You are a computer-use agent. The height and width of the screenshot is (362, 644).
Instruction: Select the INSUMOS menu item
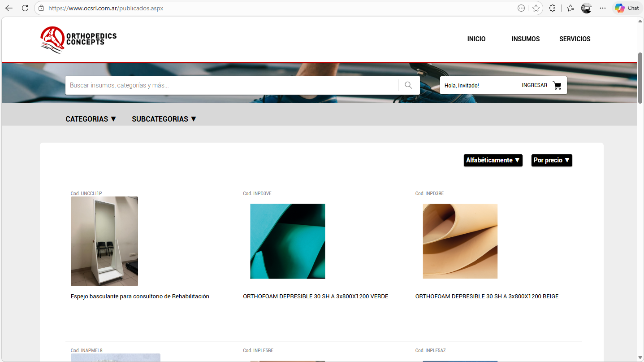click(x=525, y=39)
